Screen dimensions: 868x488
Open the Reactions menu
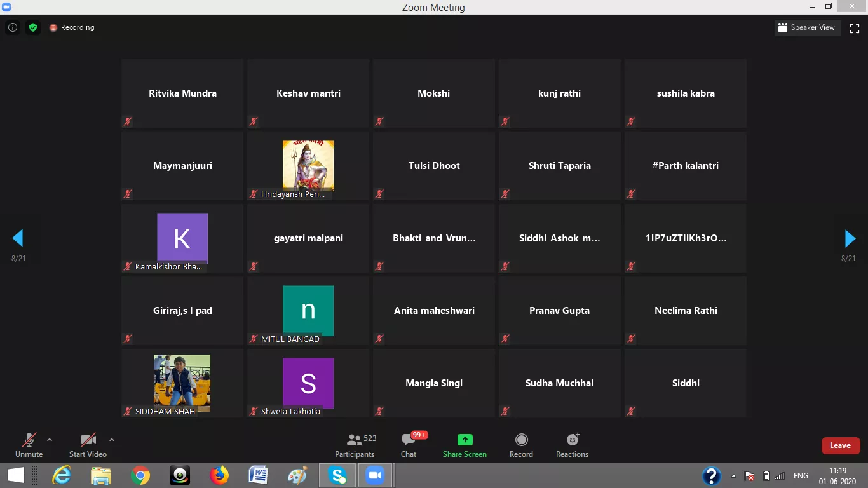(572, 445)
